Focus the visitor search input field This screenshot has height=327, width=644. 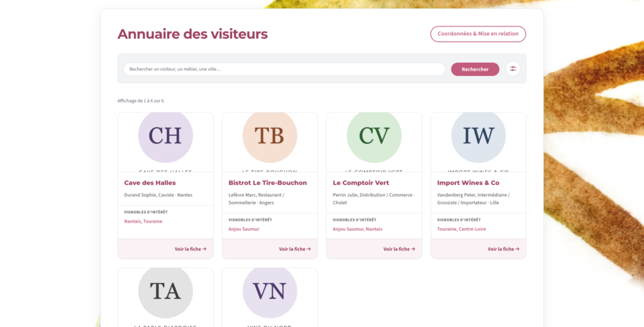coord(284,69)
